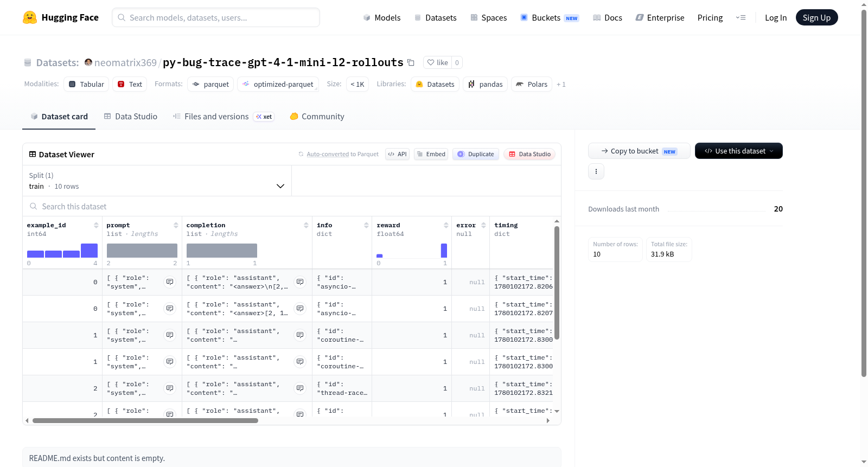Click the up arrow of the table's vertical scrollbar

[x=557, y=221]
